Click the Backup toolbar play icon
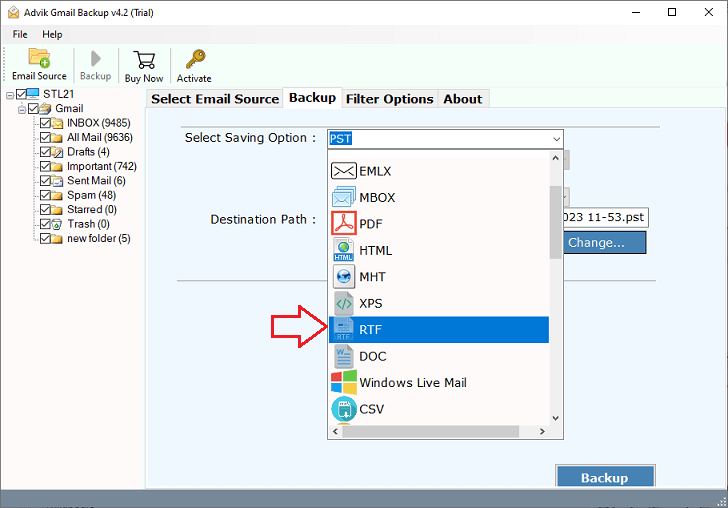The image size is (728, 508). pyautogui.click(x=96, y=59)
